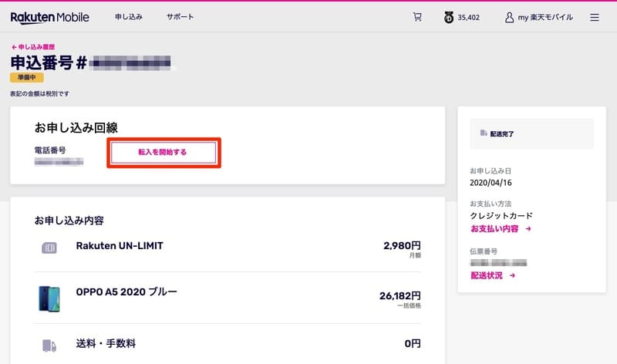
Task: Click the package icon beside 配送完了
Action: [x=484, y=133]
